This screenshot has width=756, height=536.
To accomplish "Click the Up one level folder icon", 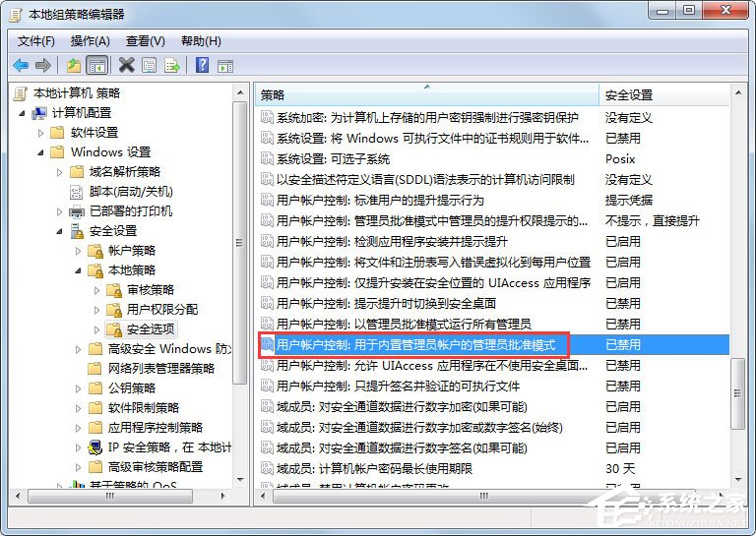I will [74, 65].
